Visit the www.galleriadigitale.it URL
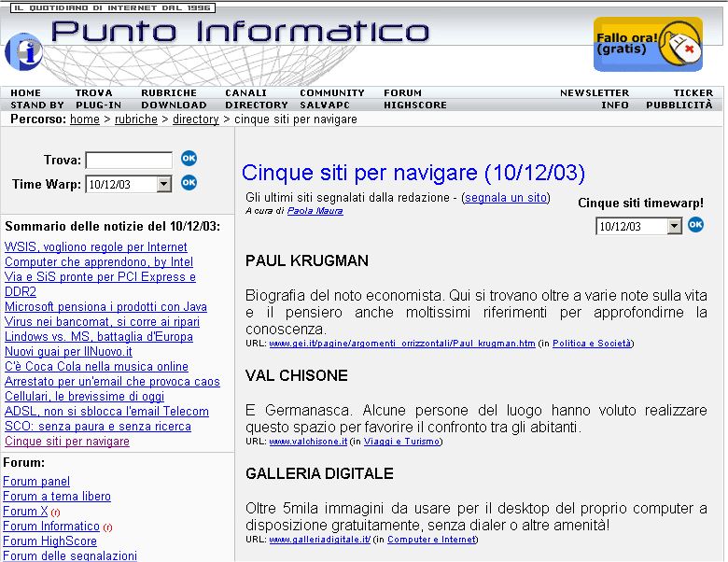The height and width of the screenshot is (562, 728). coord(320,540)
